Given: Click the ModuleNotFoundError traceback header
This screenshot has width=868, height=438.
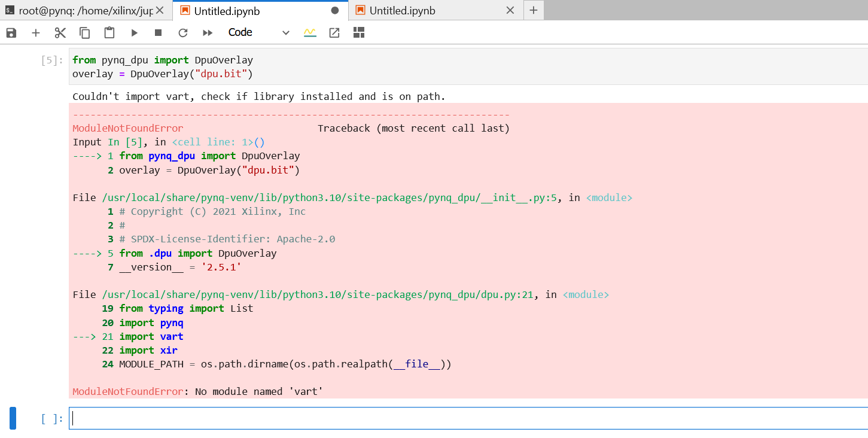Looking at the screenshot, I should point(128,128).
